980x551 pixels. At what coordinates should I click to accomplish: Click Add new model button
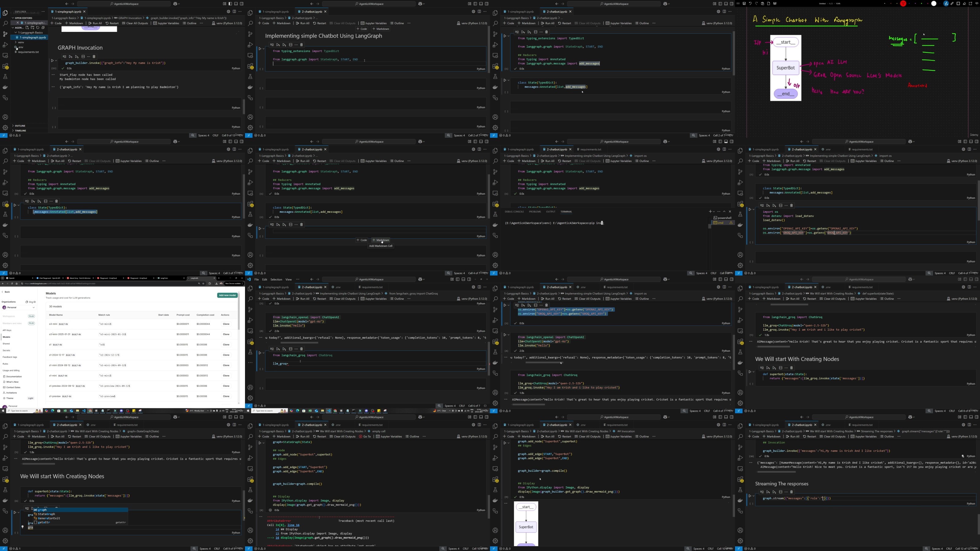pyautogui.click(x=227, y=295)
